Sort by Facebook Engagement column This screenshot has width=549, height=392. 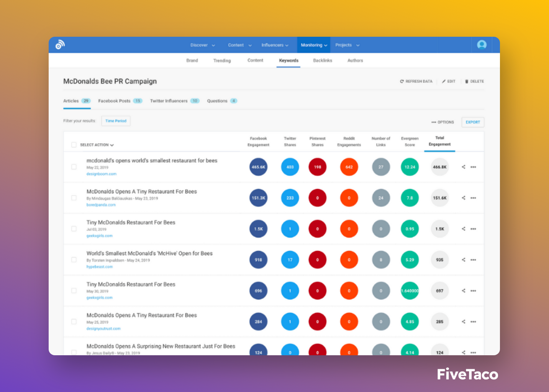pos(259,142)
